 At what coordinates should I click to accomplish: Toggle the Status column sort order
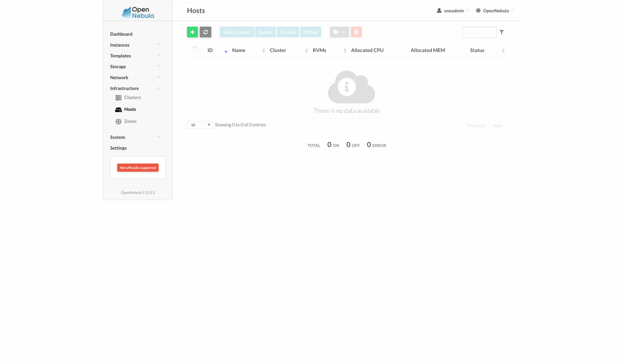click(503, 50)
